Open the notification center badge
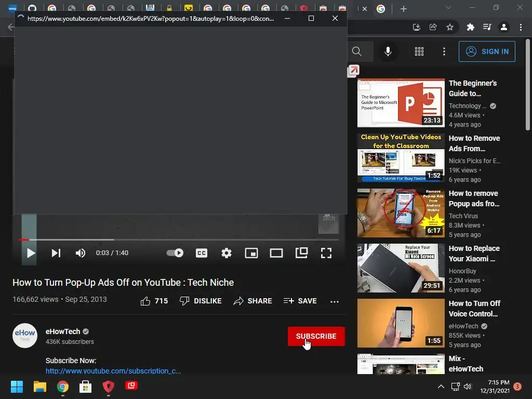532x399 pixels. tap(517, 387)
